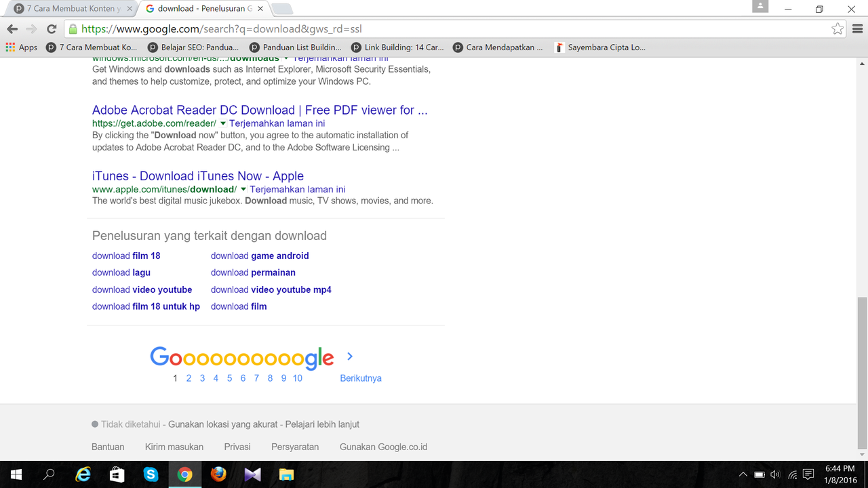Open the Panduan List Buildin... bookmark
The width and height of the screenshot is (868, 488).
pos(295,47)
